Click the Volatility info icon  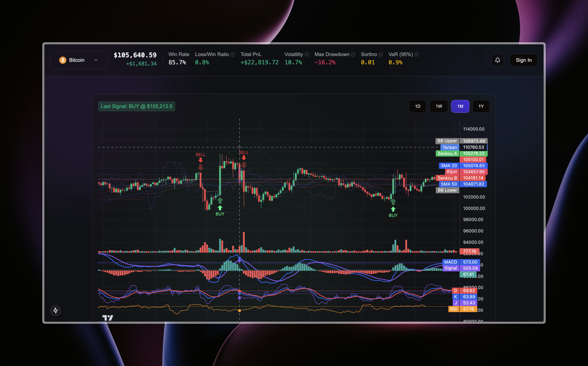click(307, 54)
